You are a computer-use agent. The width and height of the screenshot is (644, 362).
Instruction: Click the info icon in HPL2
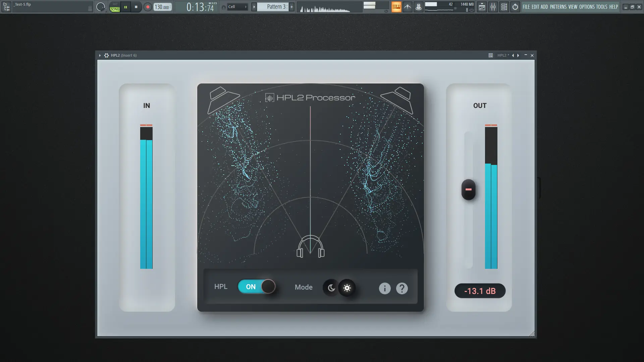[x=384, y=288]
